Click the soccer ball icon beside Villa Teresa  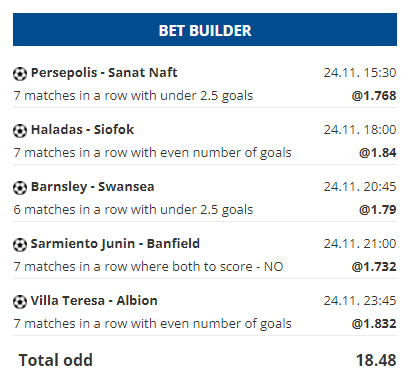tap(20, 302)
